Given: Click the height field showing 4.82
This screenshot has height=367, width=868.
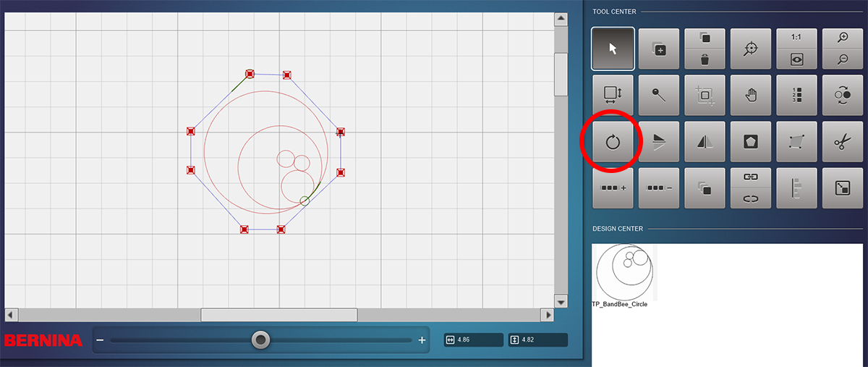Looking at the screenshot, I should (538, 339).
